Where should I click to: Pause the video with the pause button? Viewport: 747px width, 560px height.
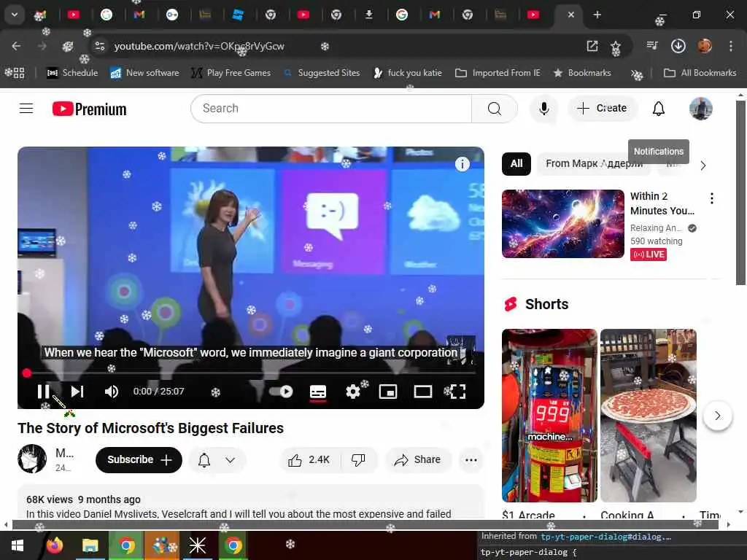pos(43,392)
